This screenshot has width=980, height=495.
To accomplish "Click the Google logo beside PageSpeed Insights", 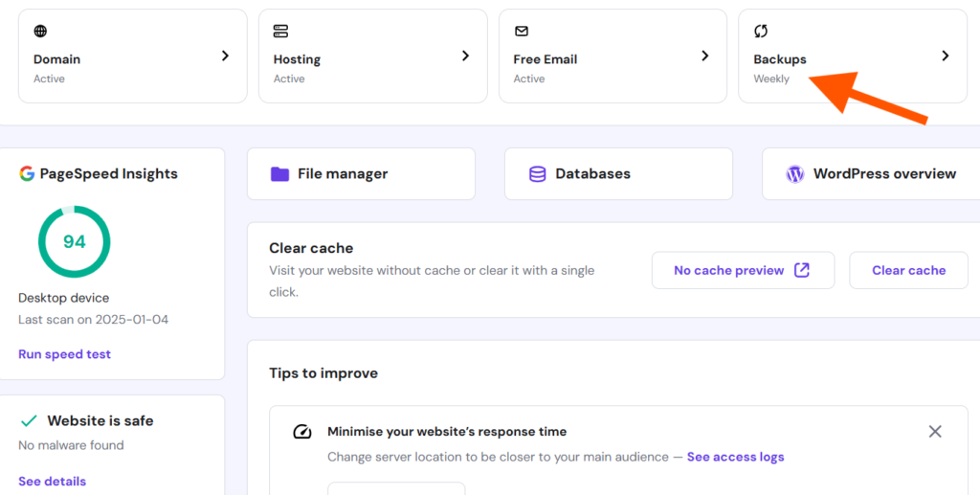I will [x=26, y=173].
